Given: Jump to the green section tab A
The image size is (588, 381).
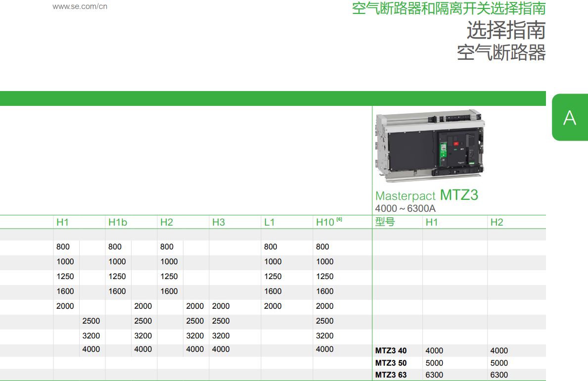Looking at the screenshot, I should point(570,117).
